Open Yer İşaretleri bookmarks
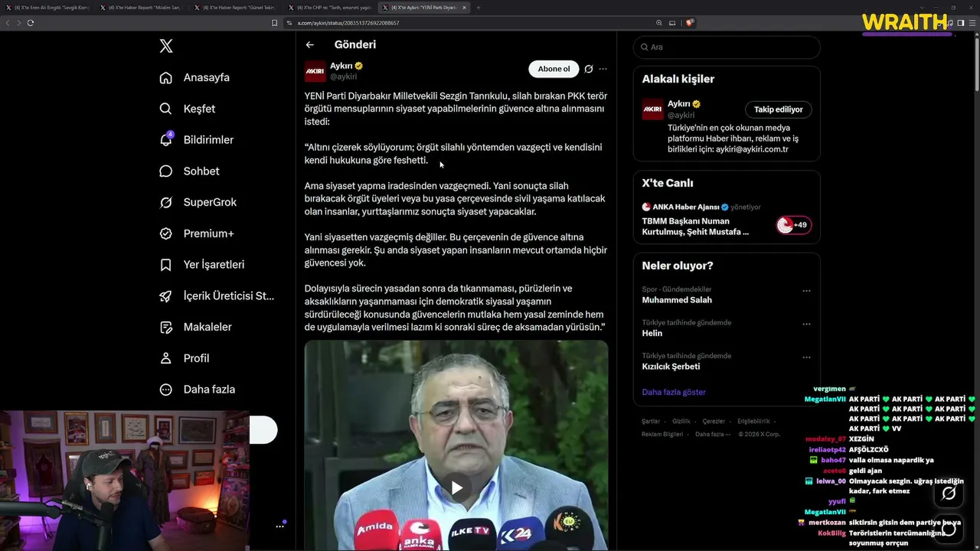This screenshot has height=551, width=980. [202, 265]
